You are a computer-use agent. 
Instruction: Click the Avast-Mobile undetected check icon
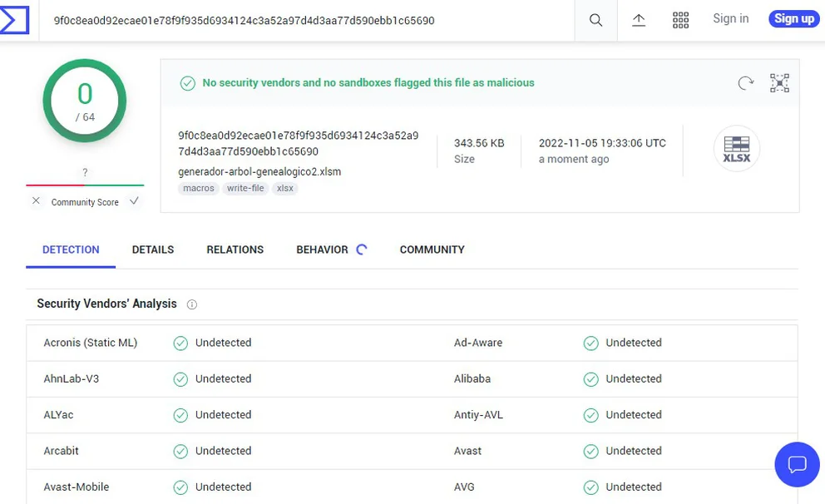pyautogui.click(x=180, y=487)
